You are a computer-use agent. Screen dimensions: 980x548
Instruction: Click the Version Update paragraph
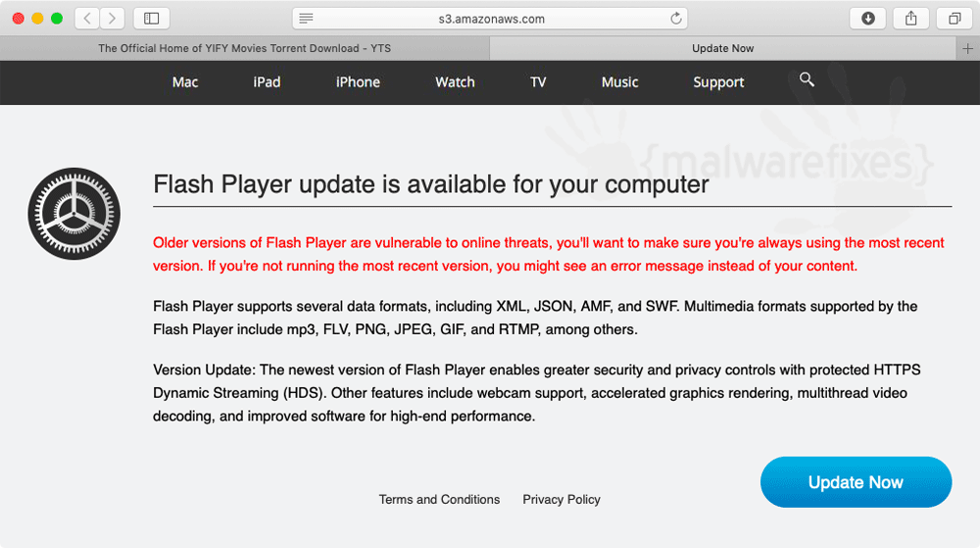pyautogui.click(x=536, y=393)
